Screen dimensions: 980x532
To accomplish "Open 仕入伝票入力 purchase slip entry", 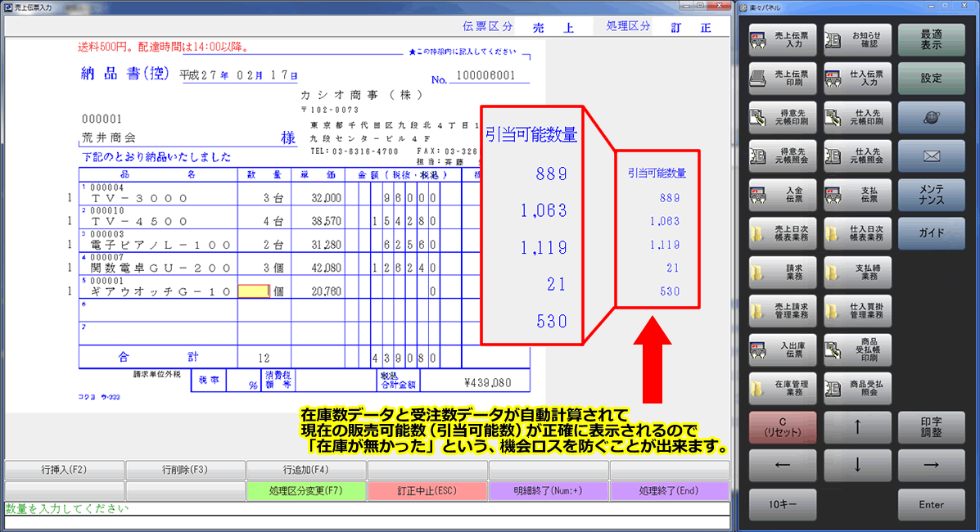I will coord(857,78).
